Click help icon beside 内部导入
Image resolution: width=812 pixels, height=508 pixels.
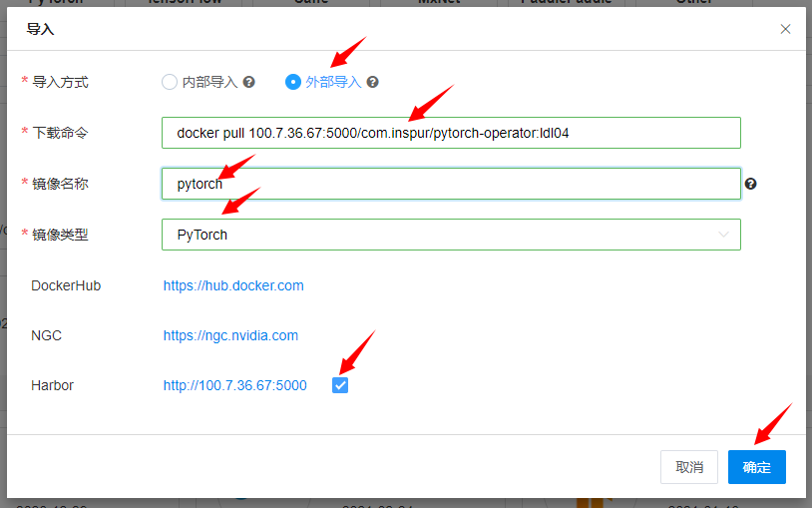249,82
